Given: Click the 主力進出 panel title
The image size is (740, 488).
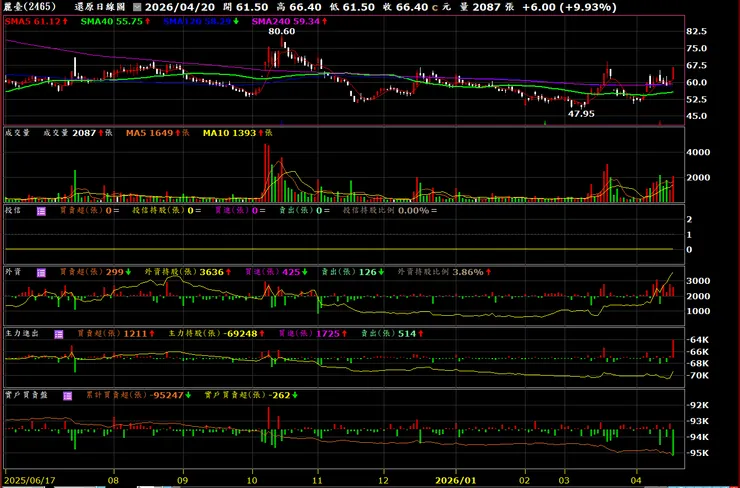Looking at the screenshot, I should pyautogui.click(x=22, y=334).
